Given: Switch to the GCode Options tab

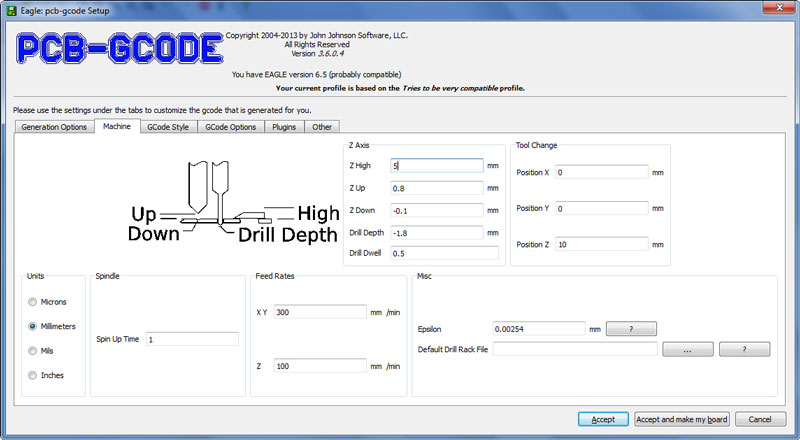Looking at the screenshot, I should coord(231,127).
